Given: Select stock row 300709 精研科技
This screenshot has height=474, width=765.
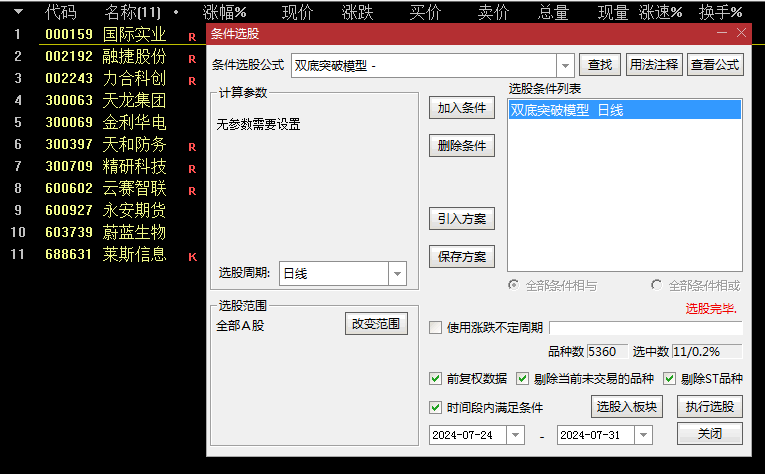Looking at the screenshot, I should [x=105, y=166].
